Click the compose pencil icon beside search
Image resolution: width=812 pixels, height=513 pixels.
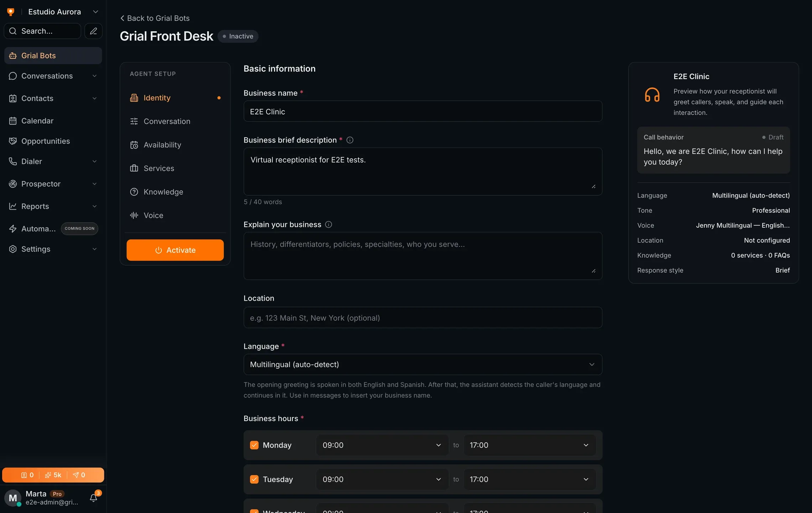pyautogui.click(x=93, y=31)
